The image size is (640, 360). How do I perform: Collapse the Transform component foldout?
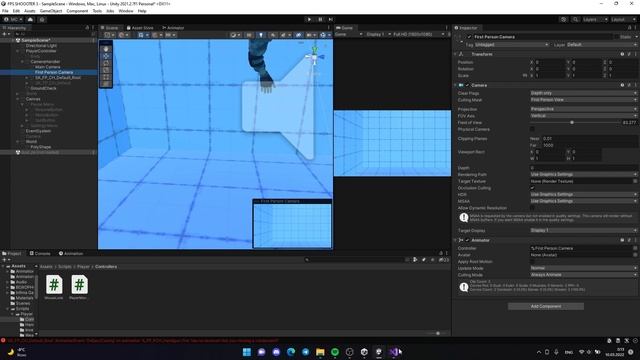click(x=456, y=54)
